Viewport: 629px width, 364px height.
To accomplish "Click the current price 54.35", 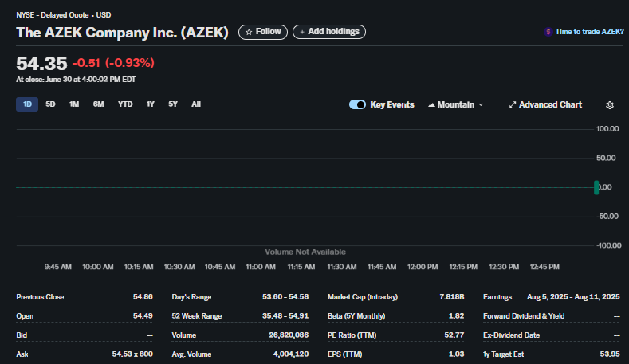I will (x=41, y=64).
